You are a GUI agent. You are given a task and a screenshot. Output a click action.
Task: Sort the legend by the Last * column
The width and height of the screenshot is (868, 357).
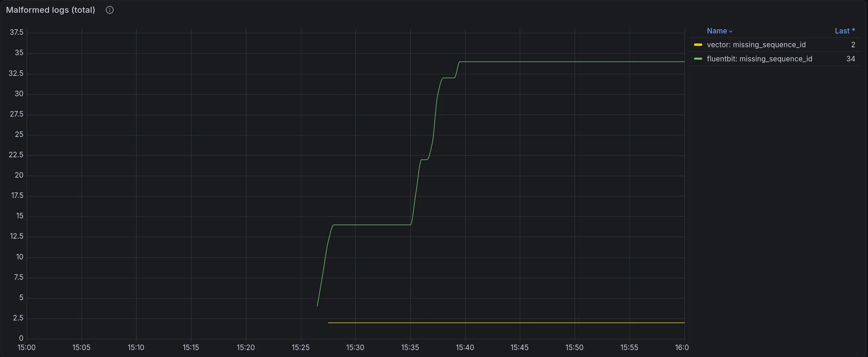pyautogui.click(x=845, y=31)
